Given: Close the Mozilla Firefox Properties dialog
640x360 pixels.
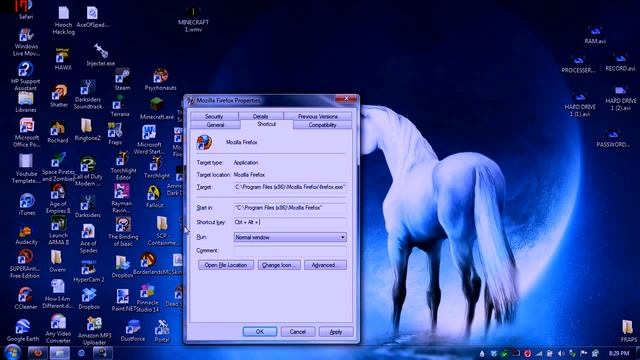Looking at the screenshot, I should [347, 99].
